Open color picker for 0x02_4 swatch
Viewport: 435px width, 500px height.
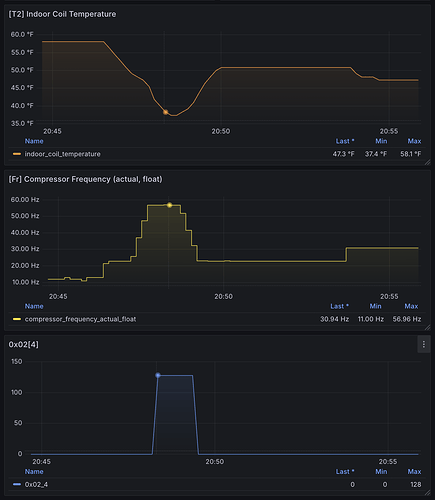tap(17, 484)
